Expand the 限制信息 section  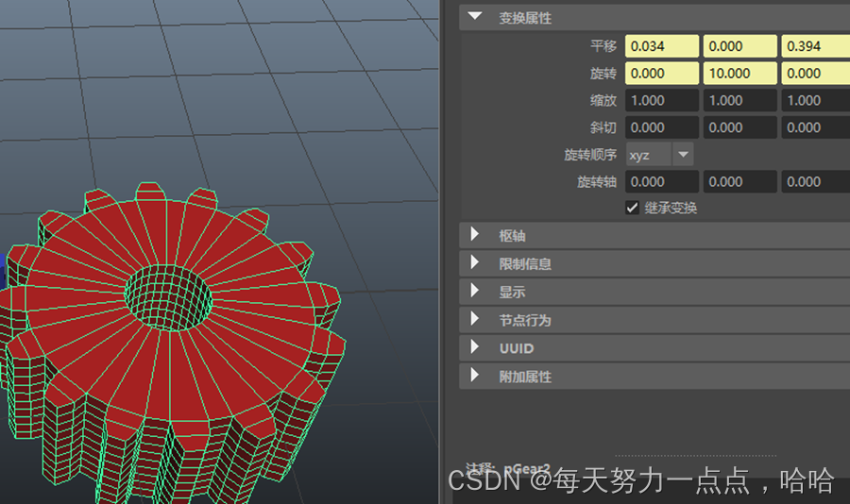[x=475, y=262]
